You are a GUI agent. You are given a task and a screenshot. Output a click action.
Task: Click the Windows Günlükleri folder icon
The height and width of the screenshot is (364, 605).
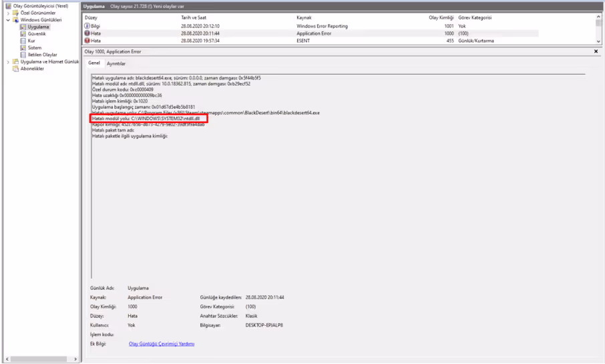point(16,19)
